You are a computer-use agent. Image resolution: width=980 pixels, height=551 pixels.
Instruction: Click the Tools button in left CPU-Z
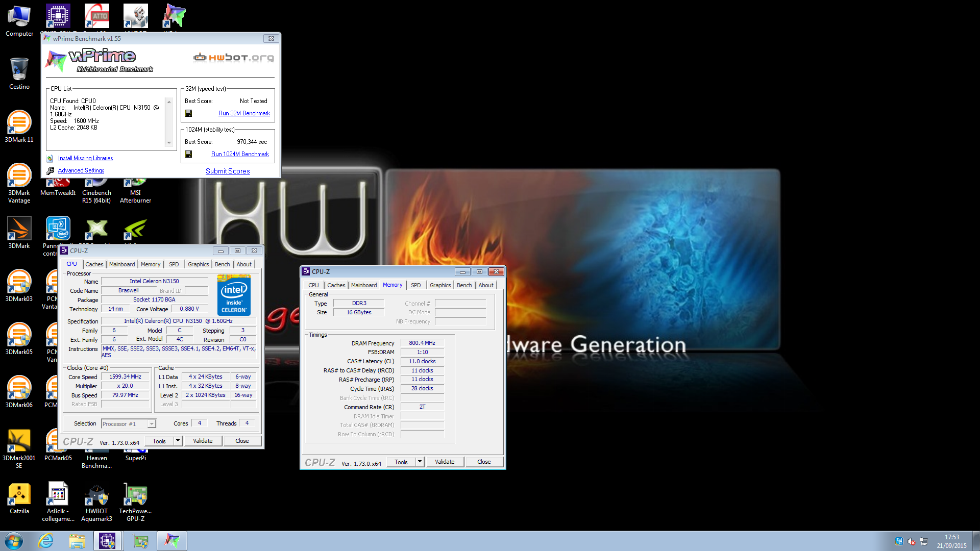click(159, 441)
